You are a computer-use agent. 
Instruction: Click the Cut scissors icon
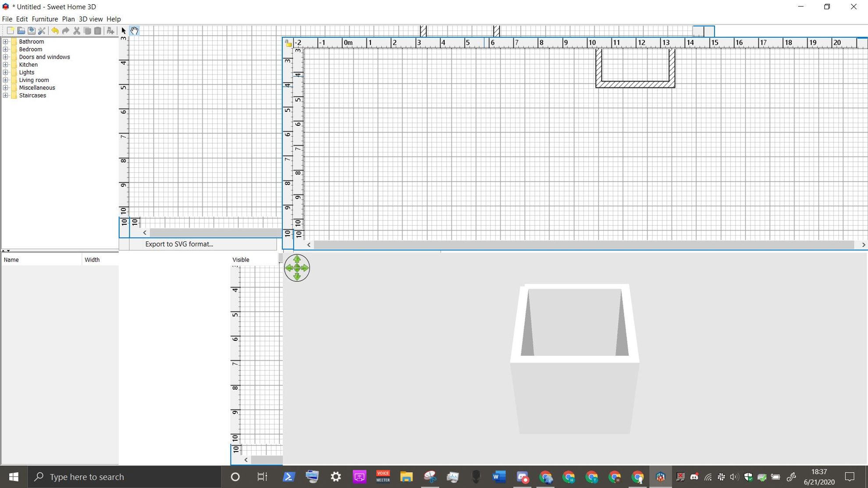pos(76,31)
